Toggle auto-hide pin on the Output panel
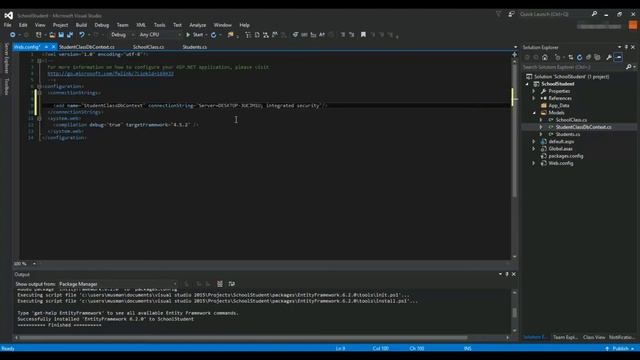 pyautogui.click(x=507, y=274)
